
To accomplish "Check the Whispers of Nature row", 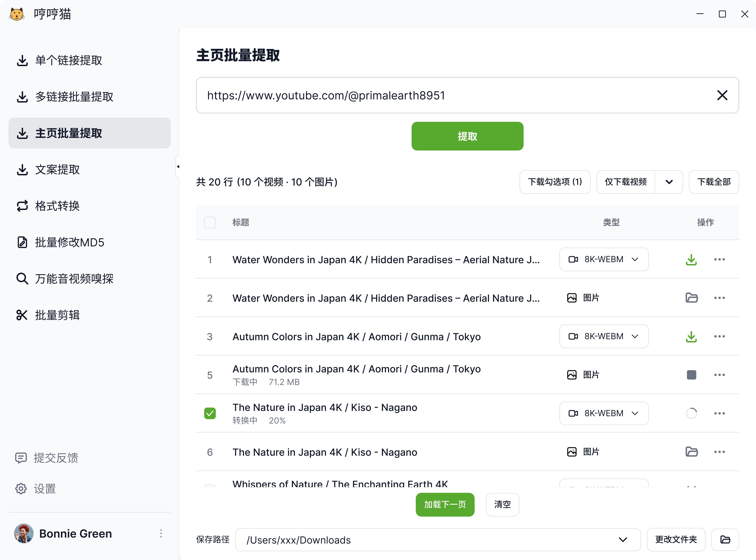I will click(210, 488).
